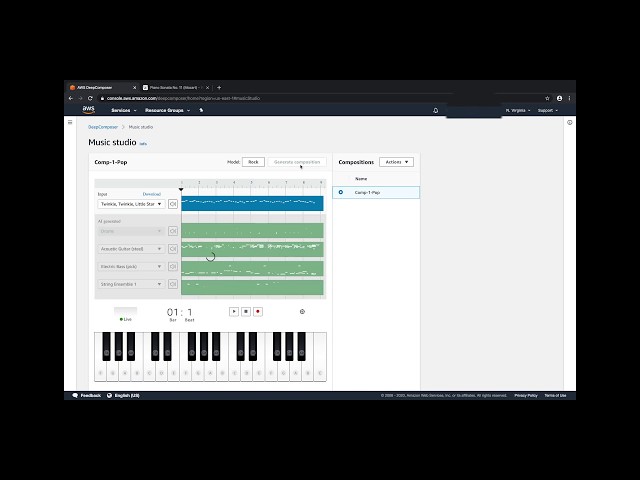Click the Music studio Info link
This screenshot has width=640, height=480.
click(x=143, y=144)
